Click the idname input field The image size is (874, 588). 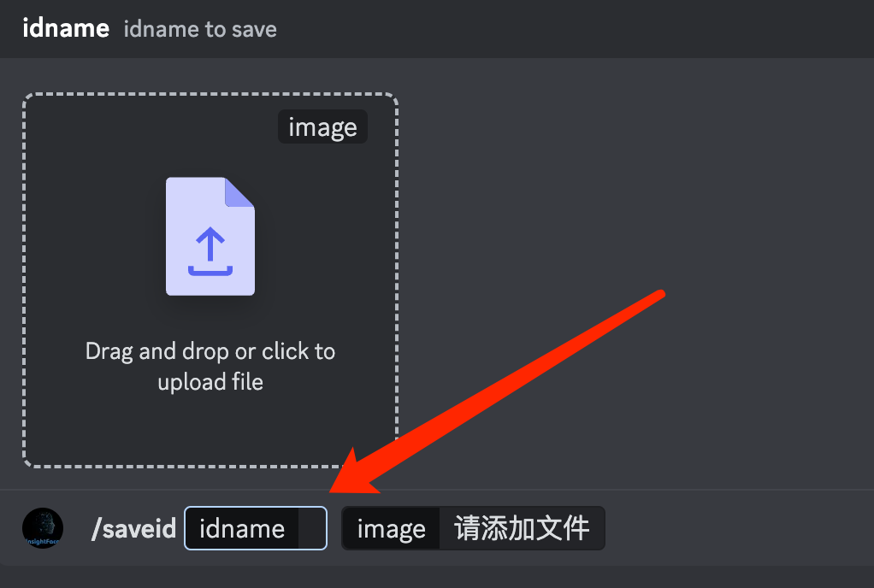pos(256,528)
